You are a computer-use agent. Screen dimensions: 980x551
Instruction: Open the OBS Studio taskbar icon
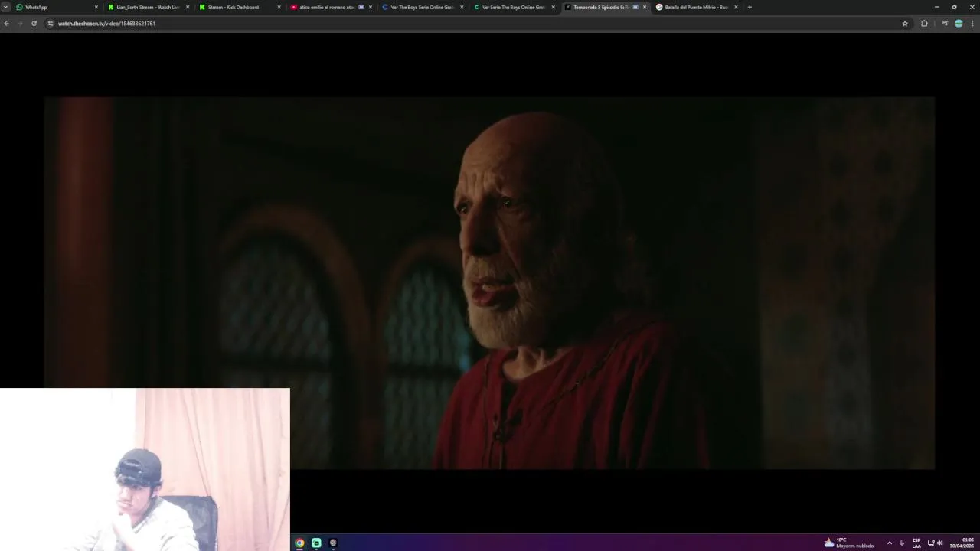click(x=333, y=543)
